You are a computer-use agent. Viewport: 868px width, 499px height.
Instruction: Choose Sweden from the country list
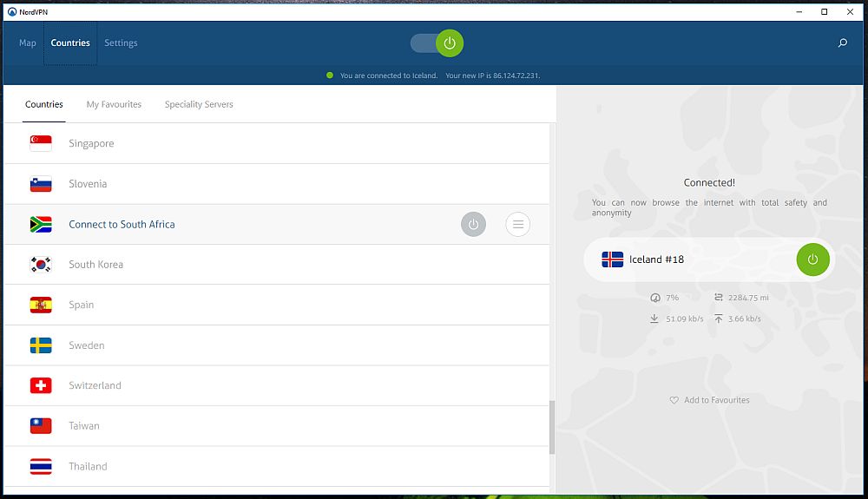coord(277,345)
